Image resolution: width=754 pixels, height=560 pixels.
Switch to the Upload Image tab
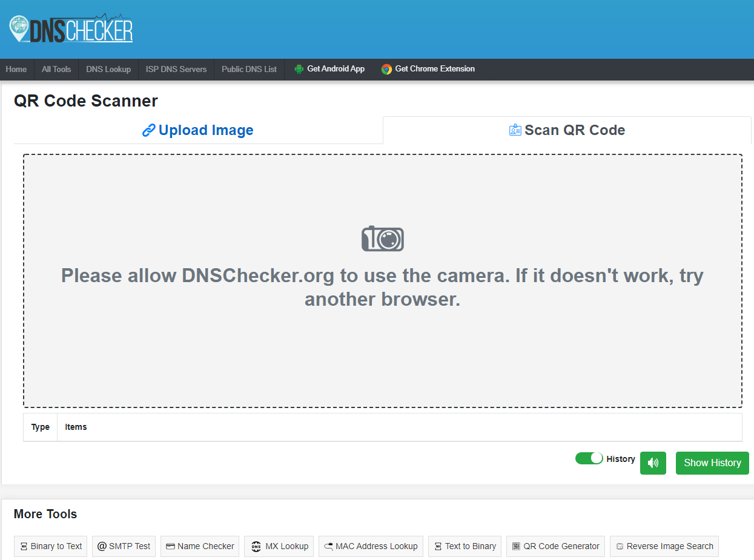coord(197,130)
